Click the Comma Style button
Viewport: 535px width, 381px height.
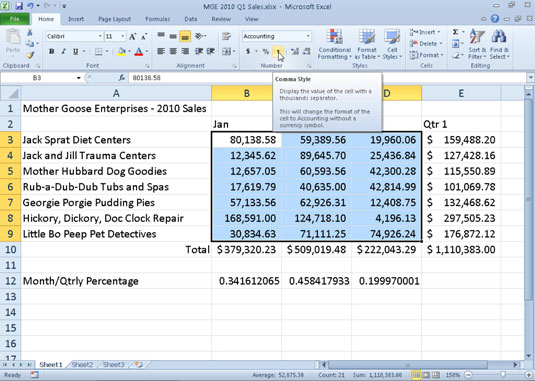coord(278,52)
